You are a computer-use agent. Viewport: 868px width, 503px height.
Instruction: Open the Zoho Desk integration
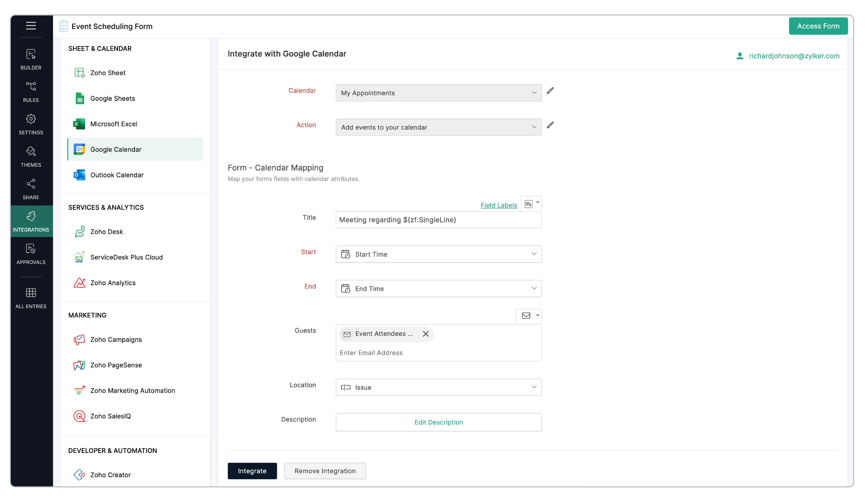pyautogui.click(x=106, y=231)
